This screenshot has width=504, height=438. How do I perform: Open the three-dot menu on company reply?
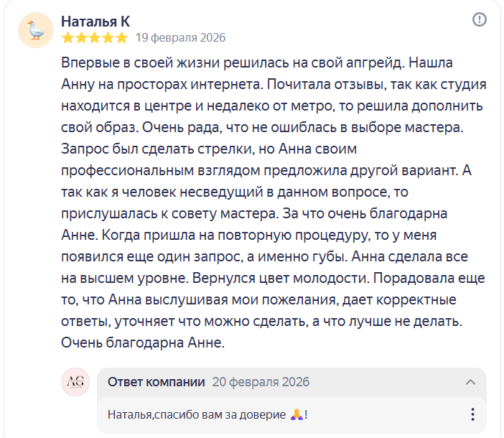point(472,414)
